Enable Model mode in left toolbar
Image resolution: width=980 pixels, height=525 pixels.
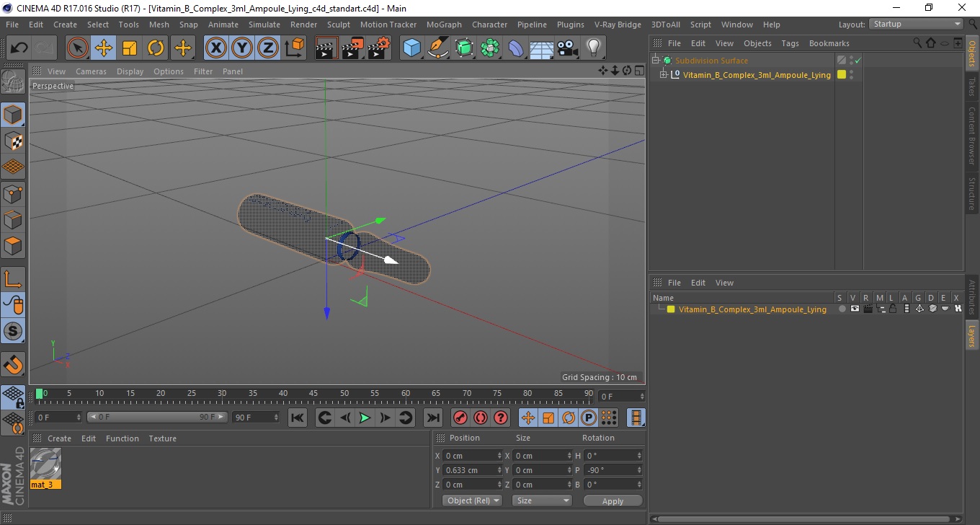pyautogui.click(x=14, y=115)
